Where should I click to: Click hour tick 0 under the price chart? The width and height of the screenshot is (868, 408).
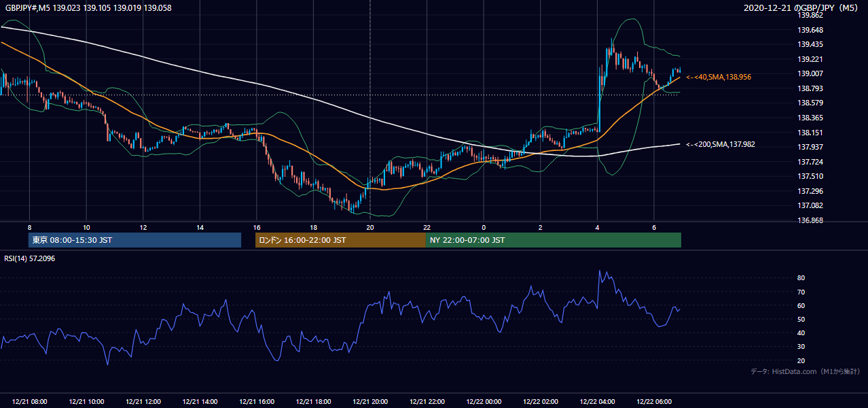[x=484, y=227]
